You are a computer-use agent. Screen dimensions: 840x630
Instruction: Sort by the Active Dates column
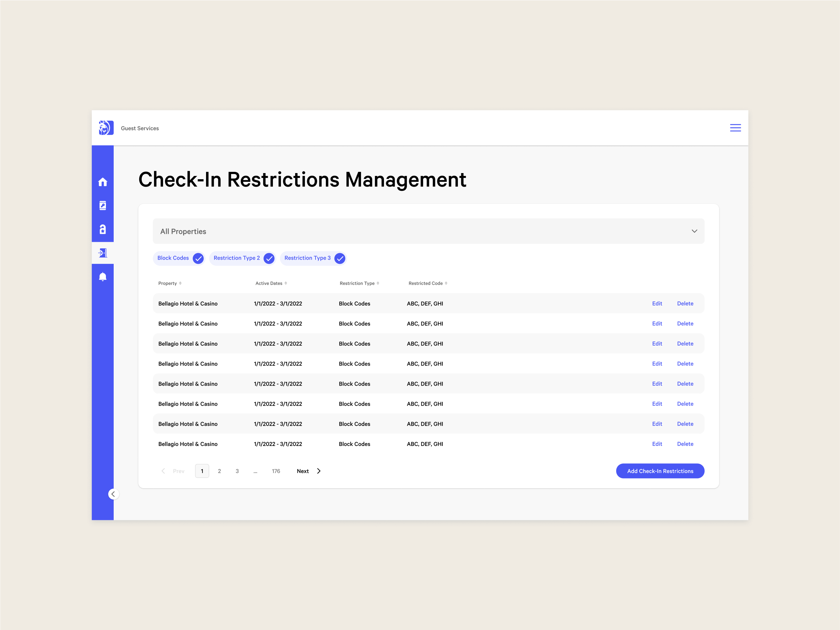click(x=285, y=283)
